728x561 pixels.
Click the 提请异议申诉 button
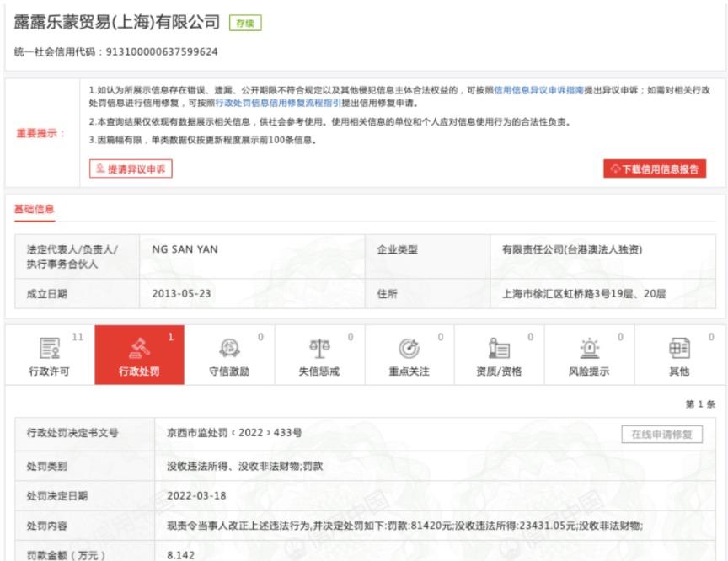[x=130, y=168]
